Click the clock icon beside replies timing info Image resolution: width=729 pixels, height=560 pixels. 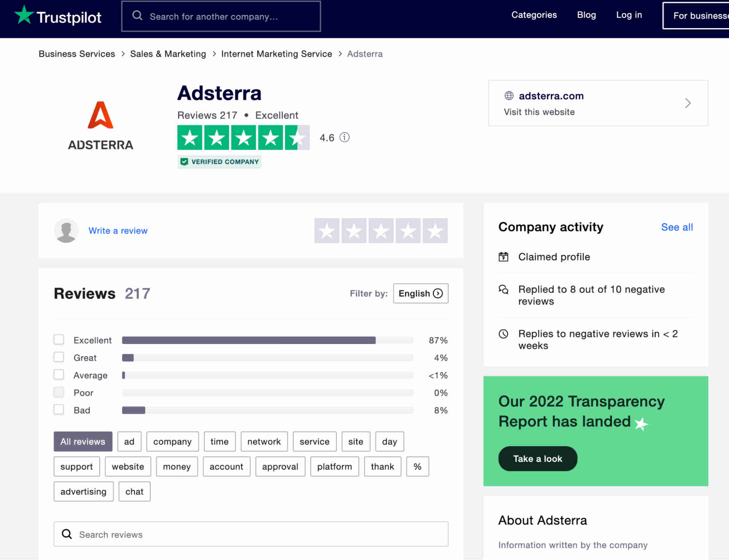pyautogui.click(x=504, y=334)
